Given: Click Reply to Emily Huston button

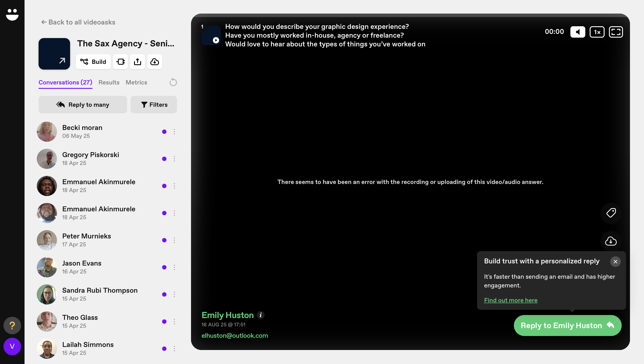Looking at the screenshot, I should (x=567, y=325).
